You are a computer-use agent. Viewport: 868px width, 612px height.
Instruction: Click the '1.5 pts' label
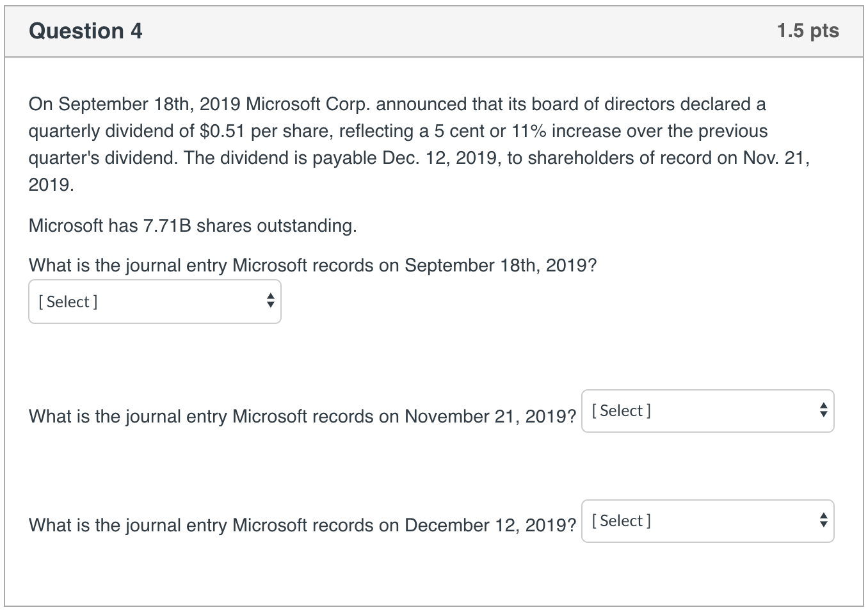pos(808,31)
